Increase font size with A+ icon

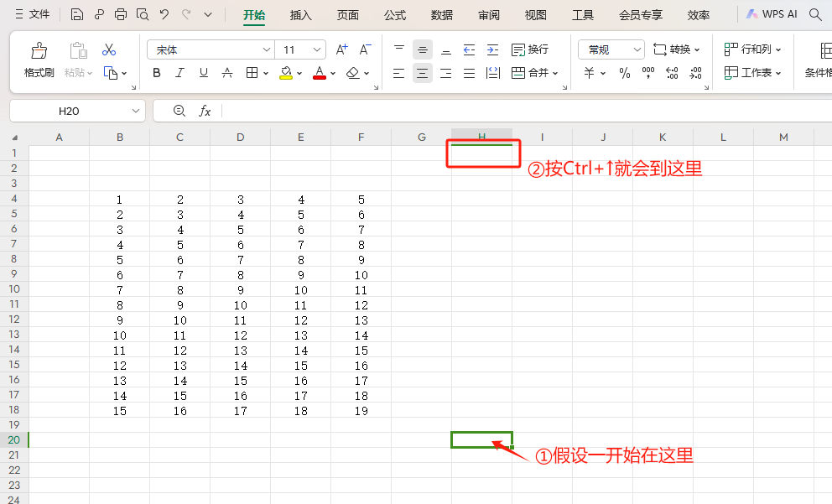[341, 49]
